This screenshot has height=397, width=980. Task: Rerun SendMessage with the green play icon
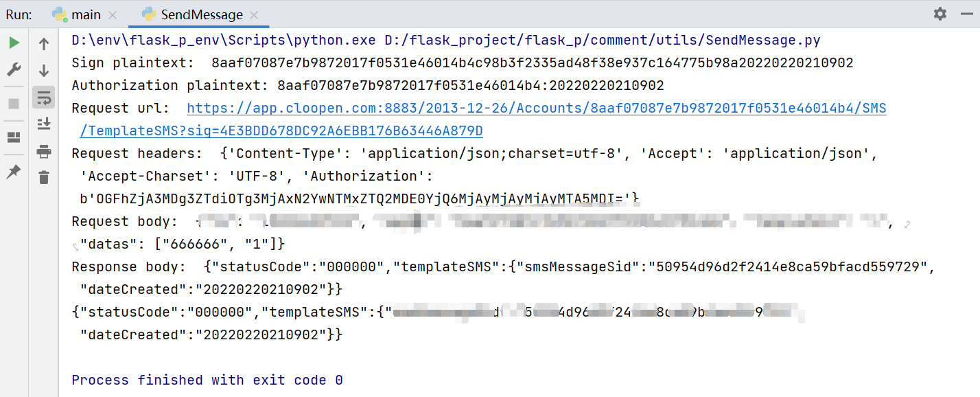[14, 43]
